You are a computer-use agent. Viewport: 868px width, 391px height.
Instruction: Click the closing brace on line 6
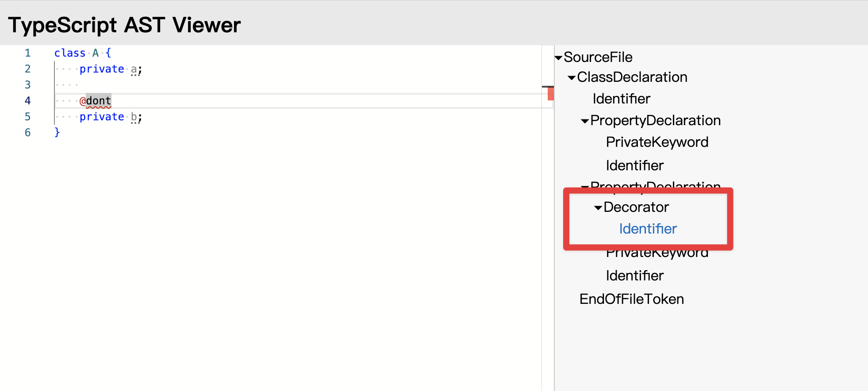[x=57, y=132]
